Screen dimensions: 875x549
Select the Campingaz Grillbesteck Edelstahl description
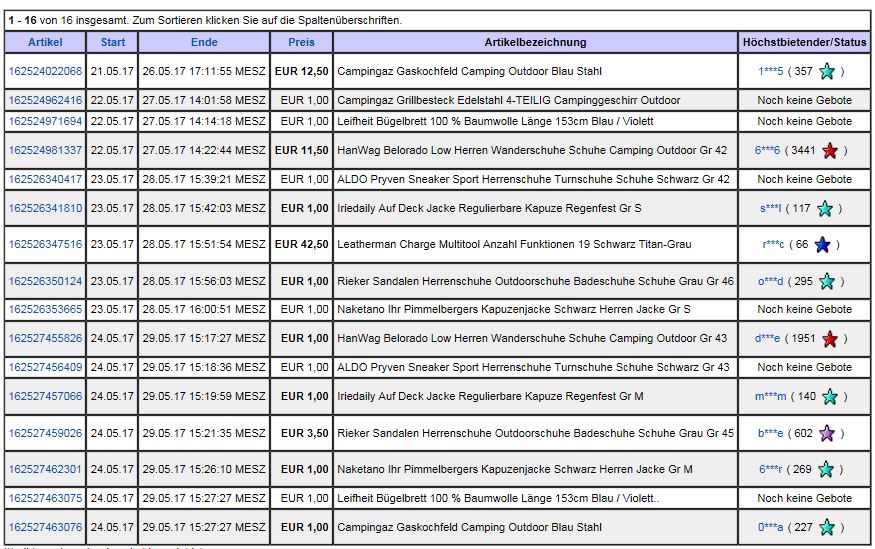pos(508,100)
